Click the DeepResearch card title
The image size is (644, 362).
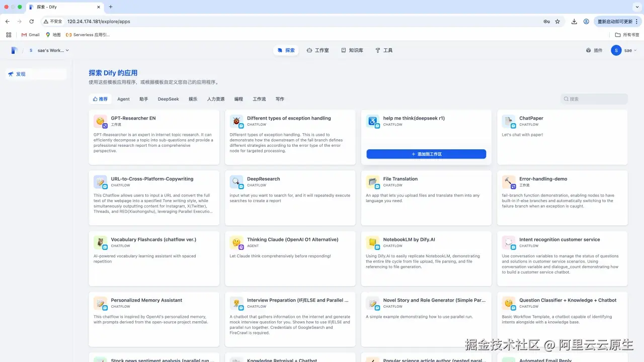[x=264, y=179]
